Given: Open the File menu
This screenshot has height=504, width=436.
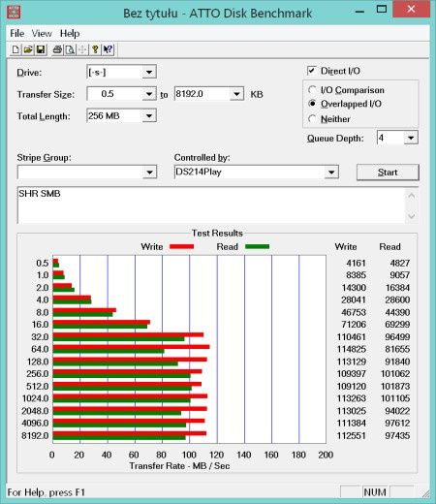Looking at the screenshot, I should point(17,33).
